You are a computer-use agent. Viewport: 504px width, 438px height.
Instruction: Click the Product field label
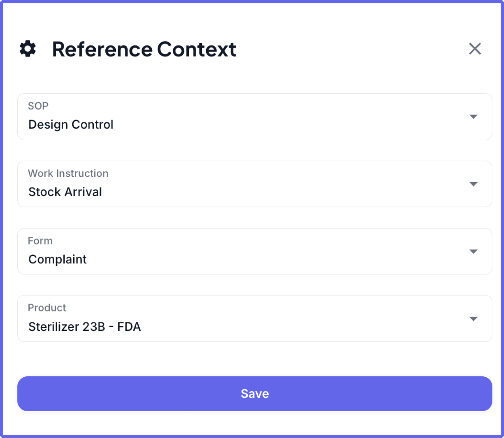(x=47, y=308)
